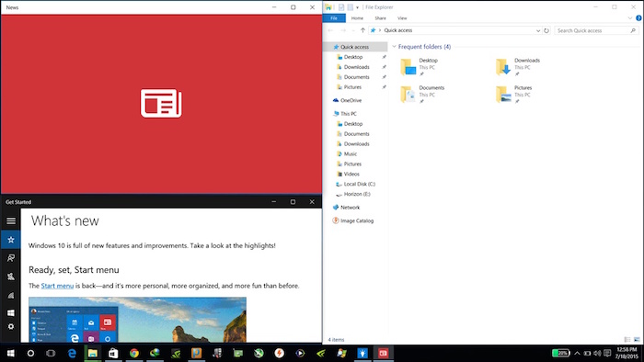Launch Microsoft Edge from the taskbar
Viewport: 644px width, 362px height.
point(72,353)
